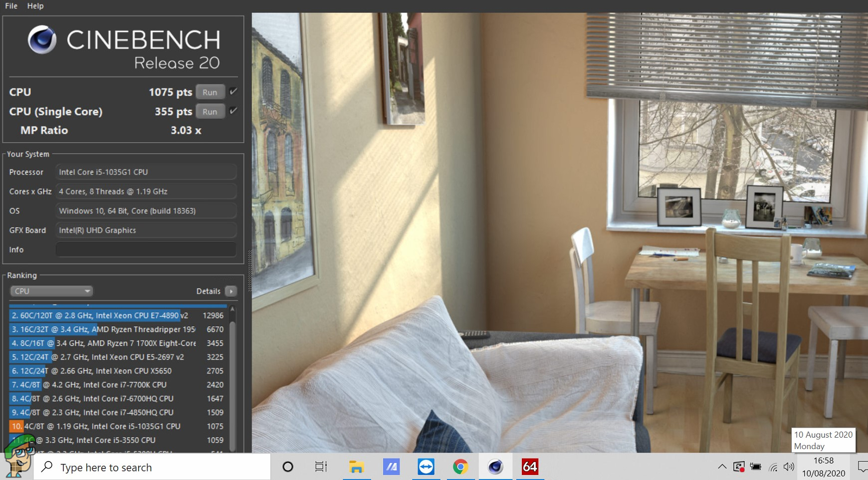Show hidden system tray icons
Viewport: 868px width, 480px height.
pyautogui.click(x=722, y=467)
